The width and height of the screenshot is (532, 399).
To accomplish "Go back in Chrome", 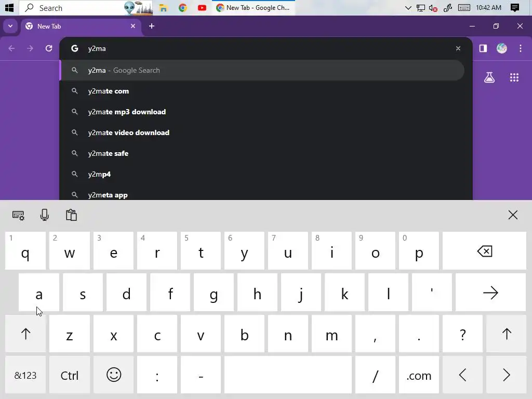I will pyautogui.click(x=11, y=48).
